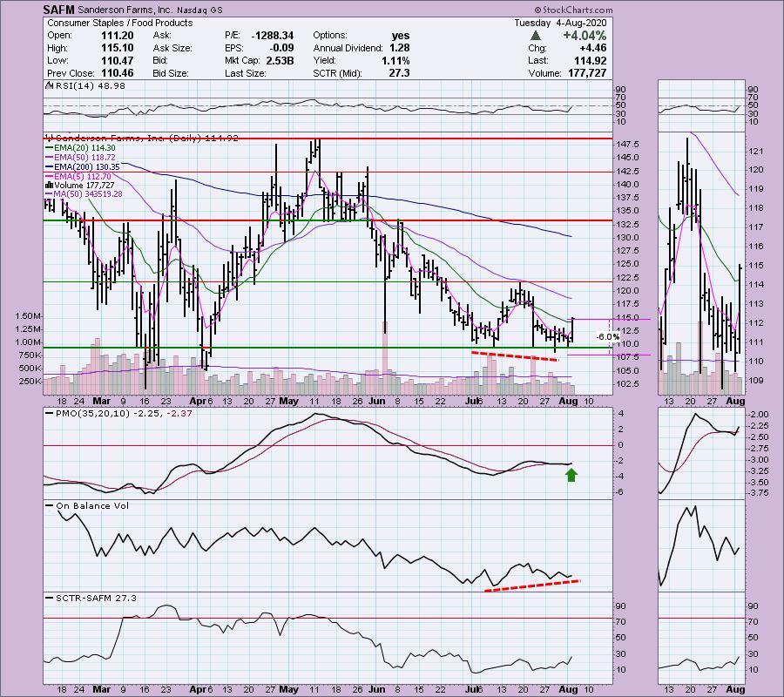The image size is (784, 697).
Task: Click the EMA(50) 118.72 legend entry
Action: 80,158
